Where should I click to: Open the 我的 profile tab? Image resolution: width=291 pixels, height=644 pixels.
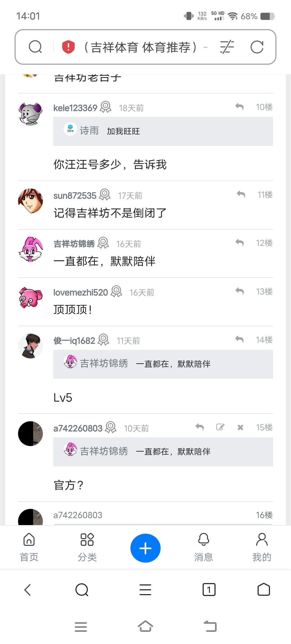262,547
